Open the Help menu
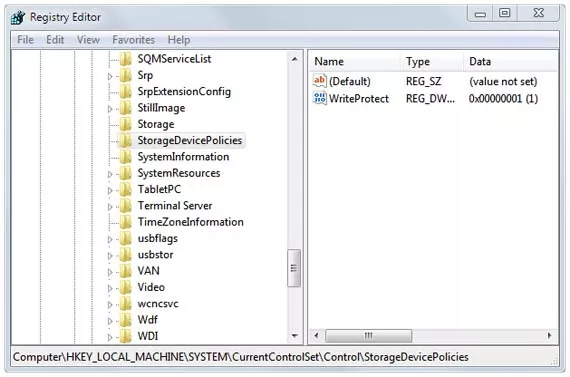Viewport: 570px width, 377px height. (178, 39)
